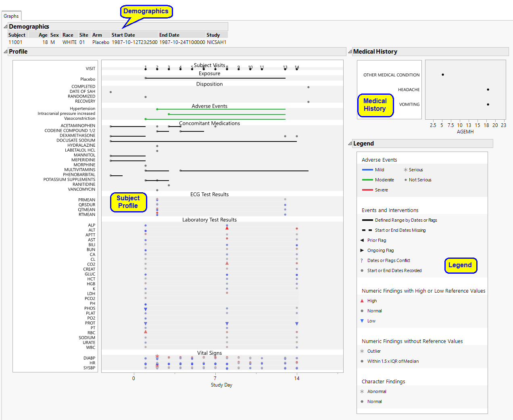
Task: Click the Ongoing Flag arrow icon
Action: pyautogui.click(x=362, y=250)
